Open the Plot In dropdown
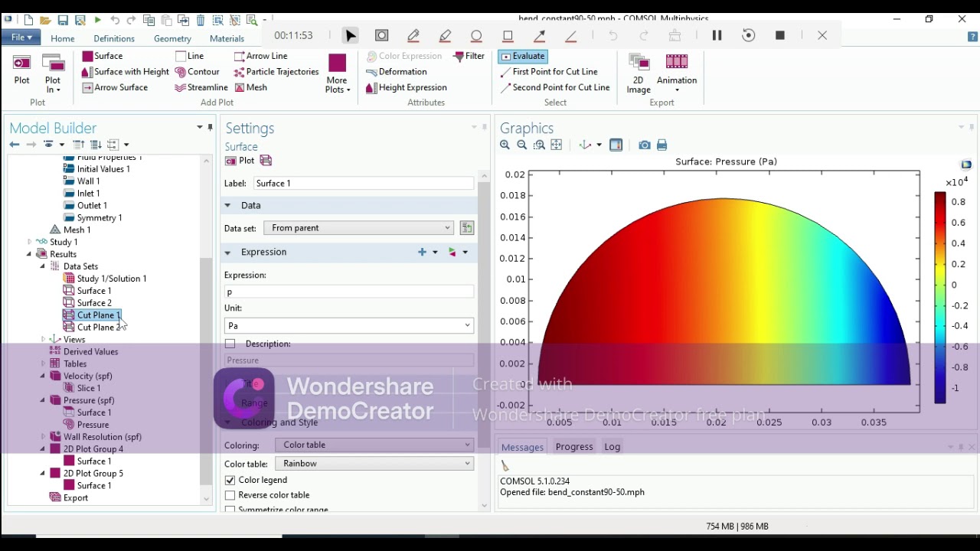The image size is (980, 551). (53, 73)
